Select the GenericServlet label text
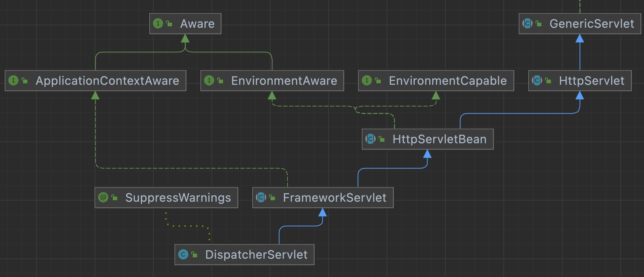 coord(592,24)
